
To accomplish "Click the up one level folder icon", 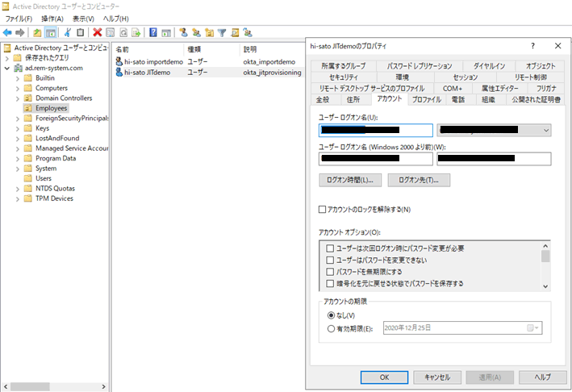I will [37, 32].
